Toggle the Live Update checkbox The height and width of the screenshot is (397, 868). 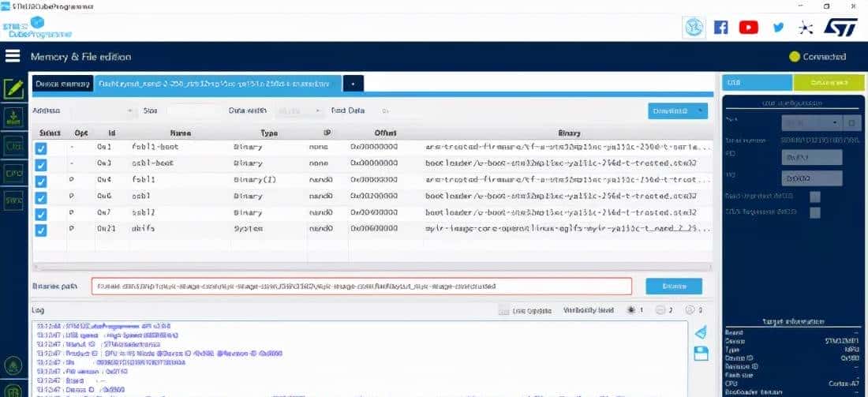pyautogui.click(x=503, y=310)
